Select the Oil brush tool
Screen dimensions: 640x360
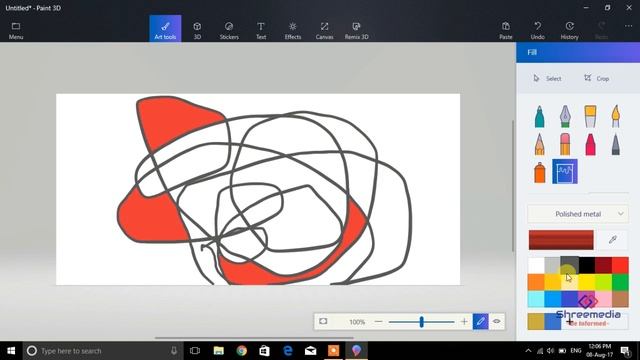[x=590, y=117]
